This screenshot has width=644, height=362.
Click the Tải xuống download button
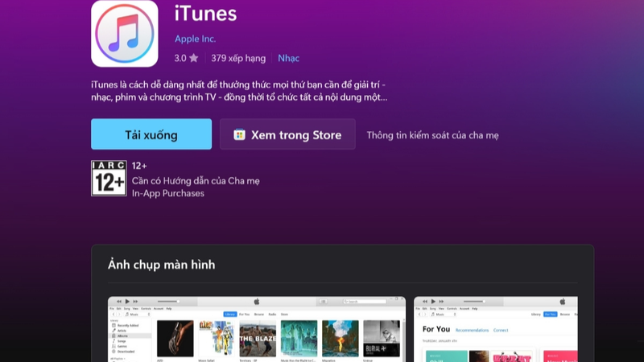tap(151, 134)
